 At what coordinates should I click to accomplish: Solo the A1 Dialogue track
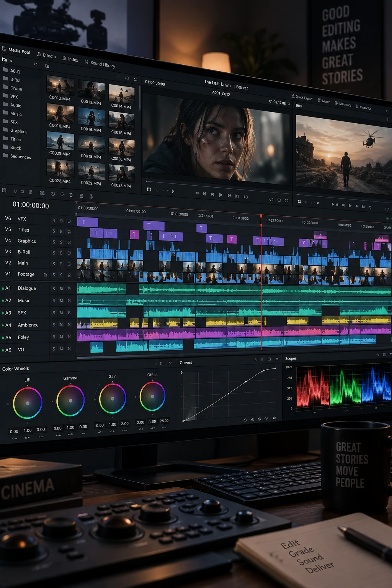[54, 289]
